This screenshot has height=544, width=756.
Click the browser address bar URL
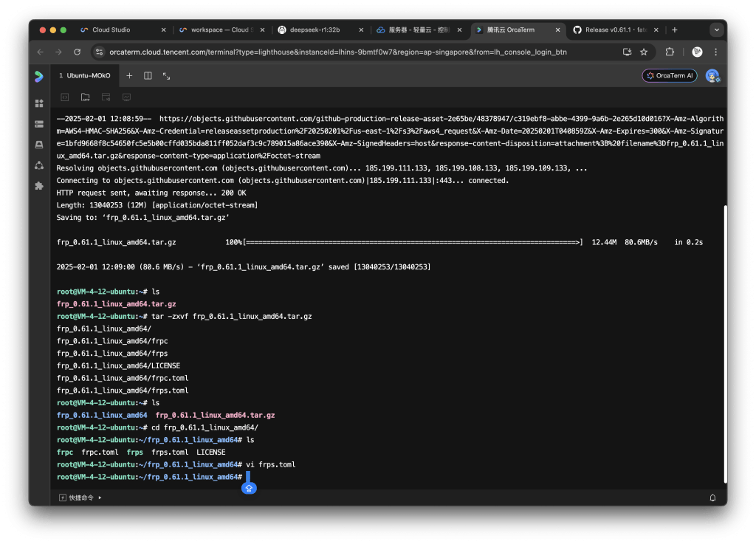coord(338,52)
